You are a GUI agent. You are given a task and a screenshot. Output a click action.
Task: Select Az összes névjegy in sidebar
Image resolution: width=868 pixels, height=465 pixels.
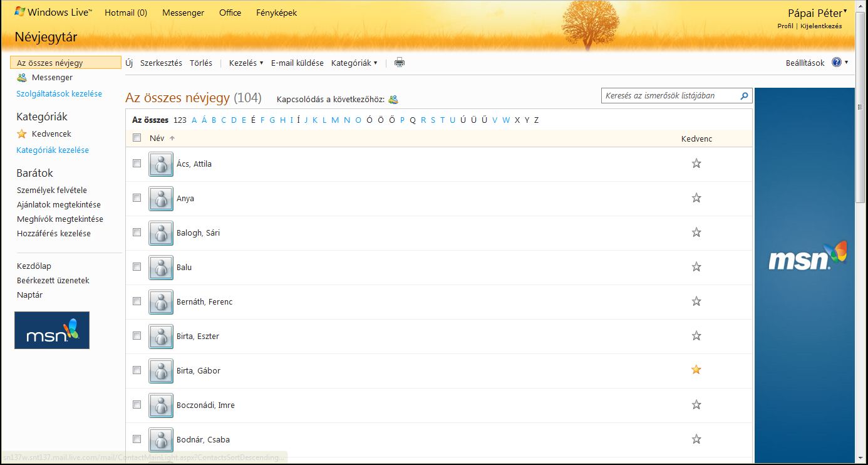point(66,63)
